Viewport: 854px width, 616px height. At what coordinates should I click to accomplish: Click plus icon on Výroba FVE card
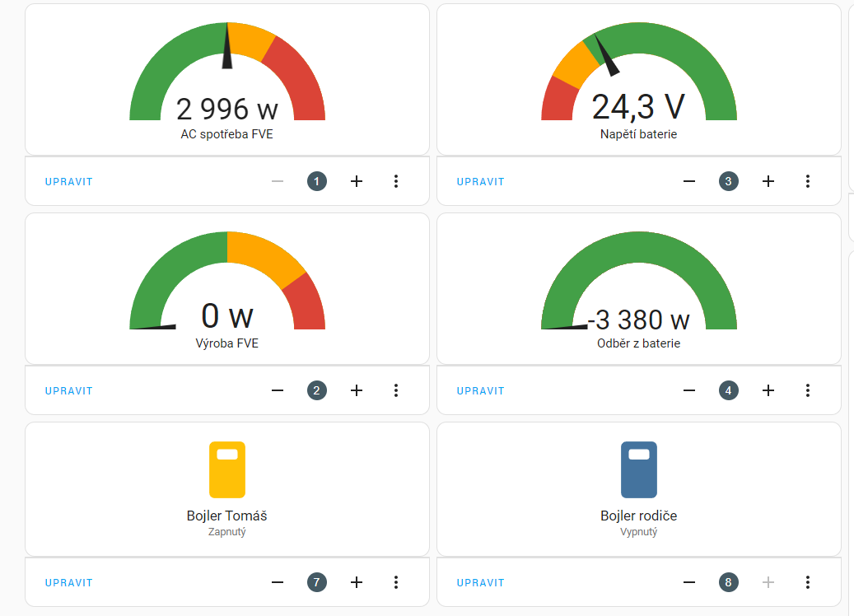357,390
